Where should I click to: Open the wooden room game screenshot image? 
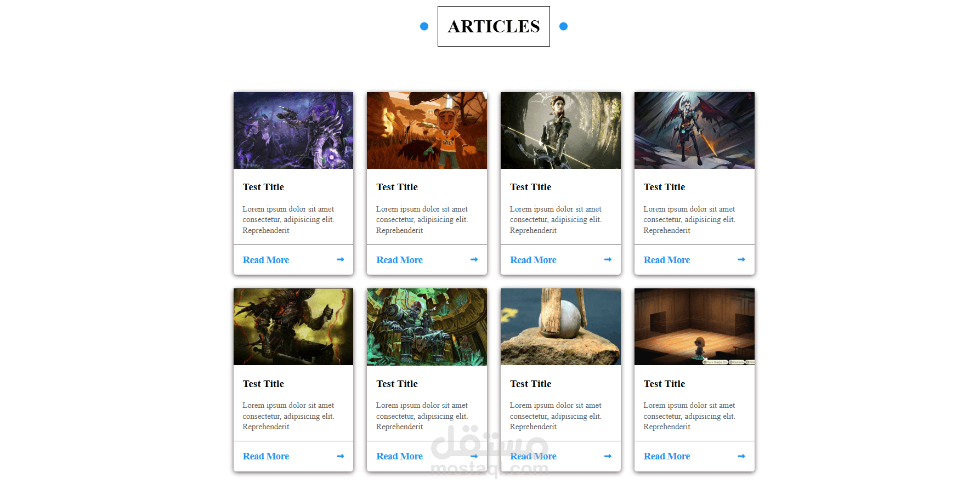pos(694,327)
